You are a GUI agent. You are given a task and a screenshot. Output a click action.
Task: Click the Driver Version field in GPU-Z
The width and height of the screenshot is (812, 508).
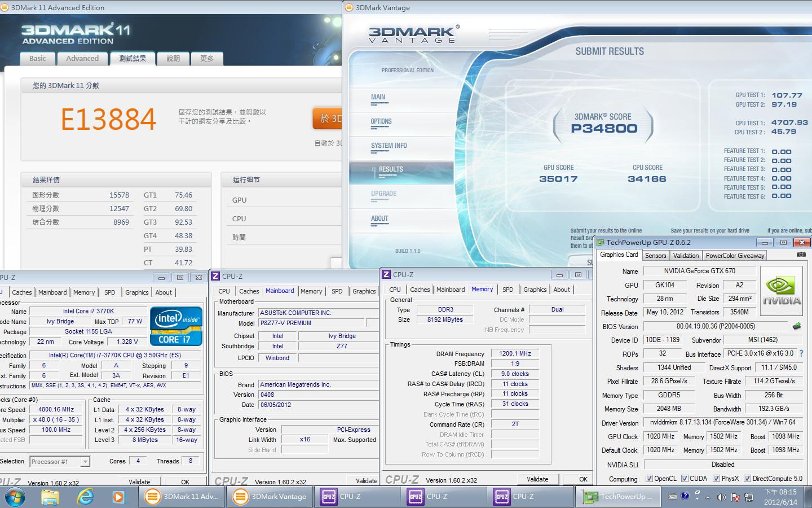pos(722,423)
